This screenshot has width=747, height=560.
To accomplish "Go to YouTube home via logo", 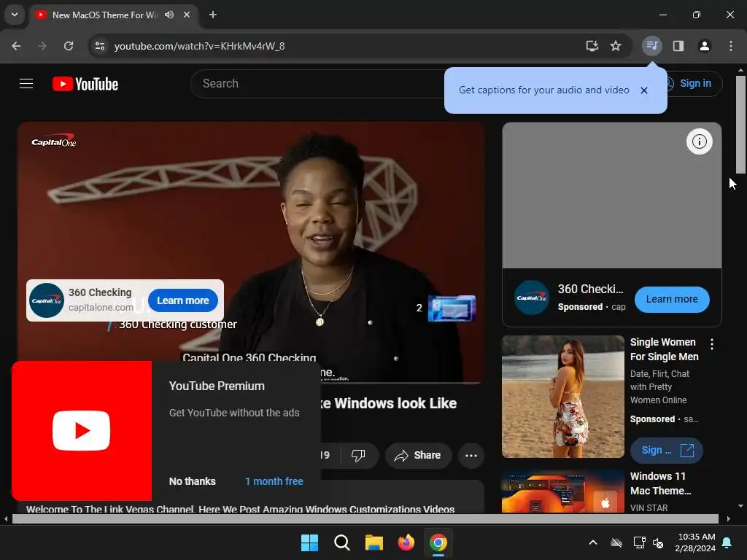I will click(x=85, y=84).
